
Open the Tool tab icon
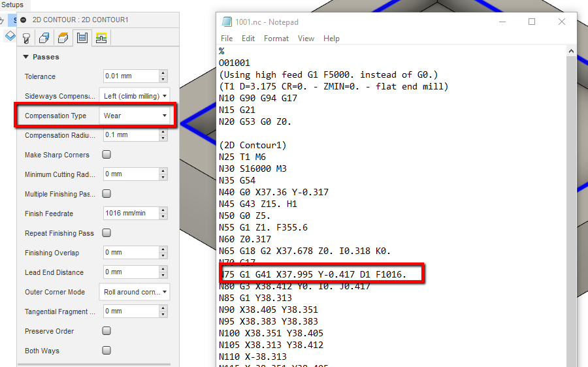[26, 38]
